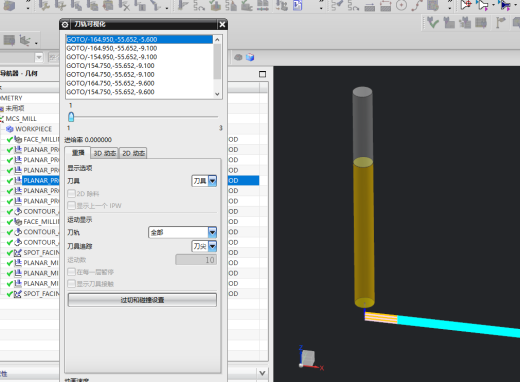Viewport: 520px width, 382px height.
Task: Select the 未用项 node in the navigator
Action: pyautogui.click(x=15, y=108)
